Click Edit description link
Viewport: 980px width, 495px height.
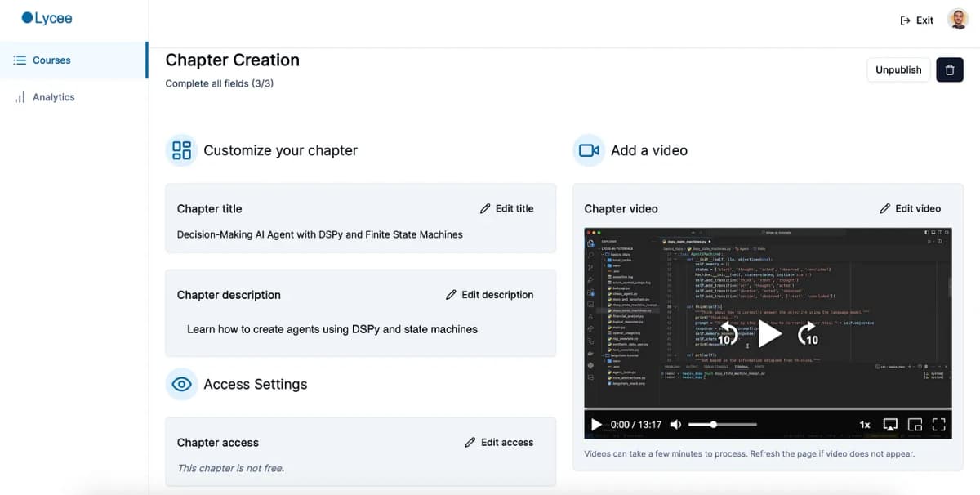pyautogui.click(x=489, y=294)
